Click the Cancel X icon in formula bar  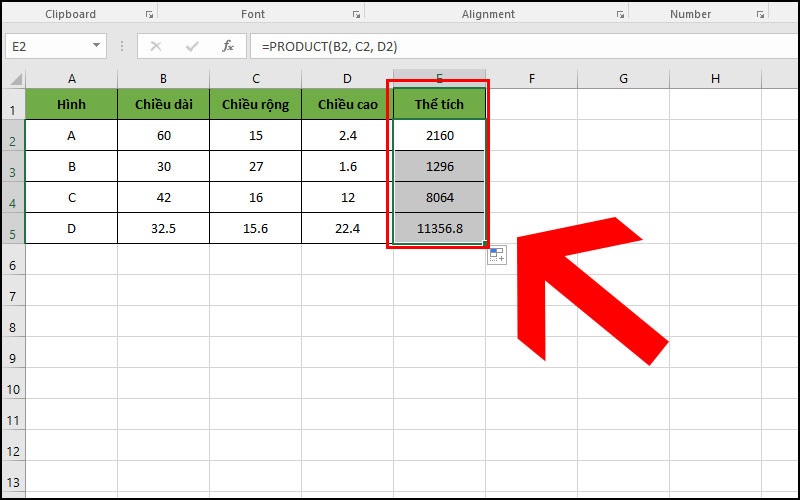[x=156, y=46]
